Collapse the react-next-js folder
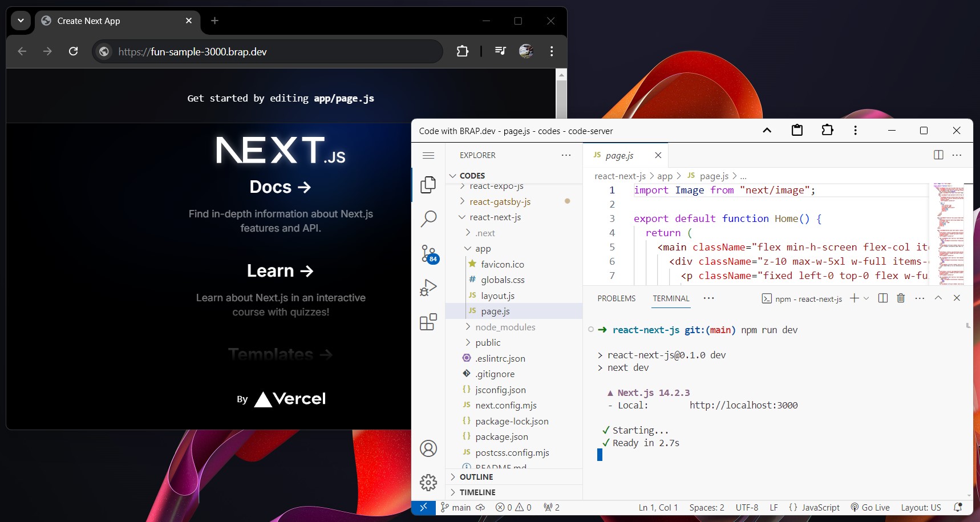 coord(494,217)
